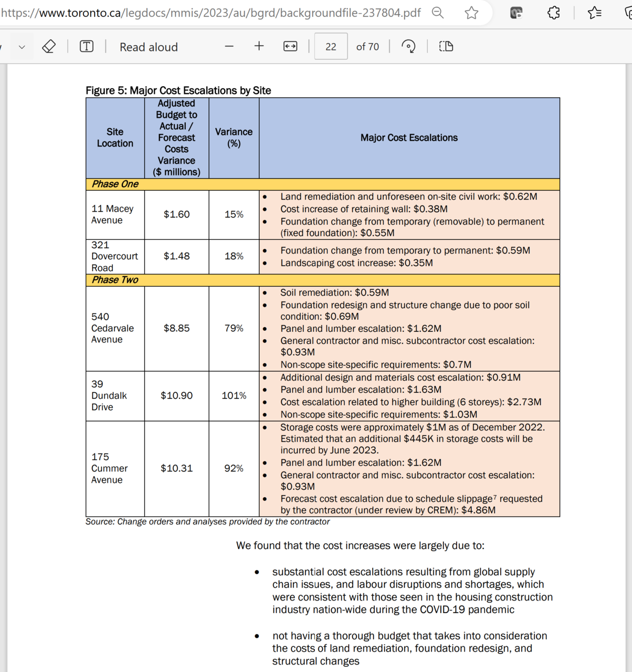Click the 'of 70' page count label
The height and width of the screenshot is (672, 632).
tap(367, 47)
